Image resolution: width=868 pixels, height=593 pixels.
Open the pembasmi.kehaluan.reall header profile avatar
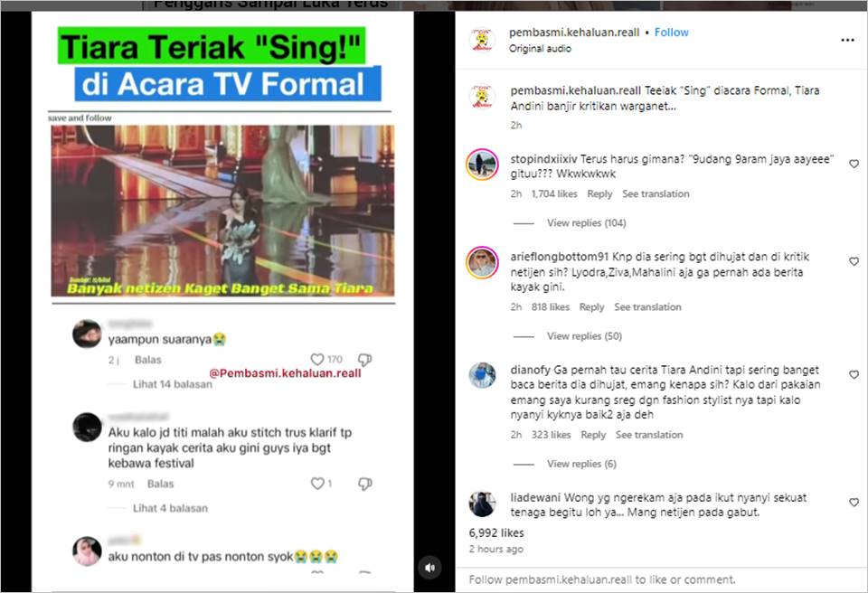tap(482, 40)
